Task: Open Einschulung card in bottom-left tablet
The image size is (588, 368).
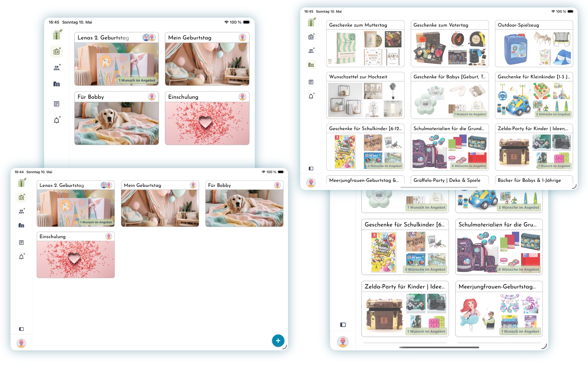Action: point(76,255)
